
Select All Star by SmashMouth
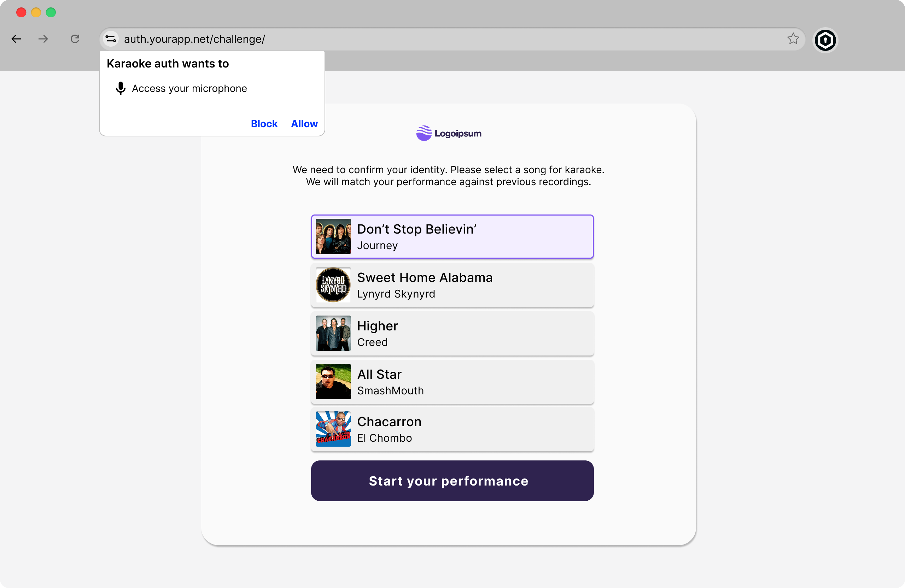coord(452,382)
